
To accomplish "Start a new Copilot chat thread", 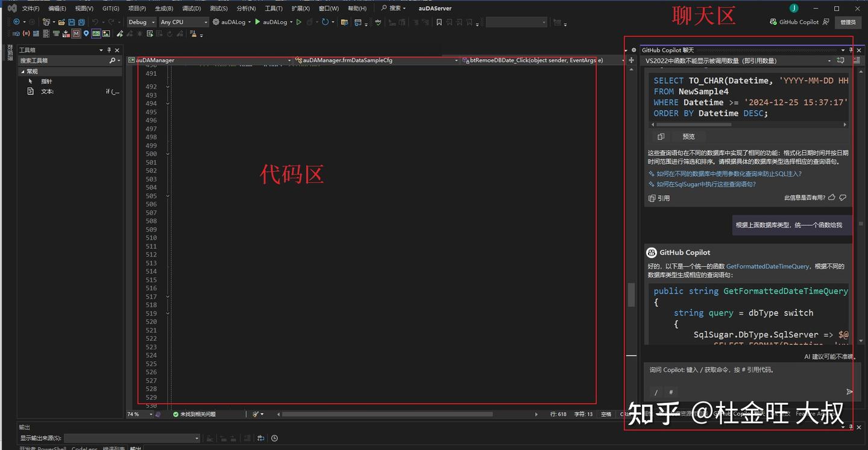I will point(840,60).
